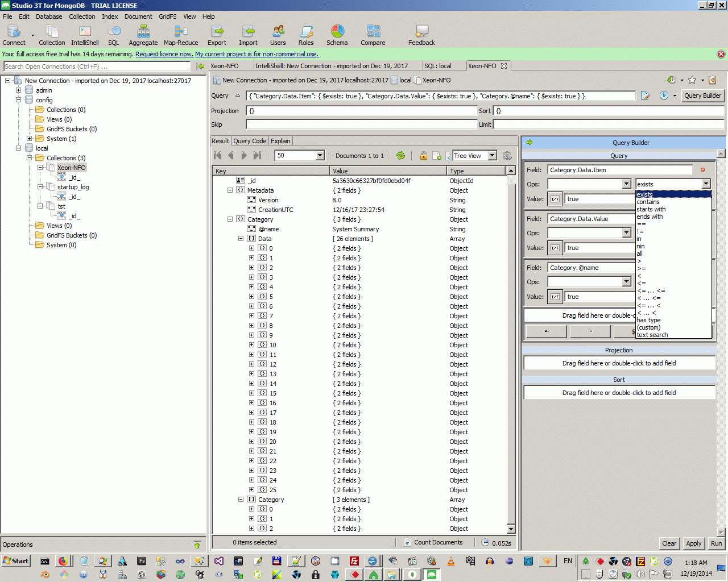Click the Projection input field
Viewport: 728px width, 582px height.
pyautogui.click(x=361, y=111)
